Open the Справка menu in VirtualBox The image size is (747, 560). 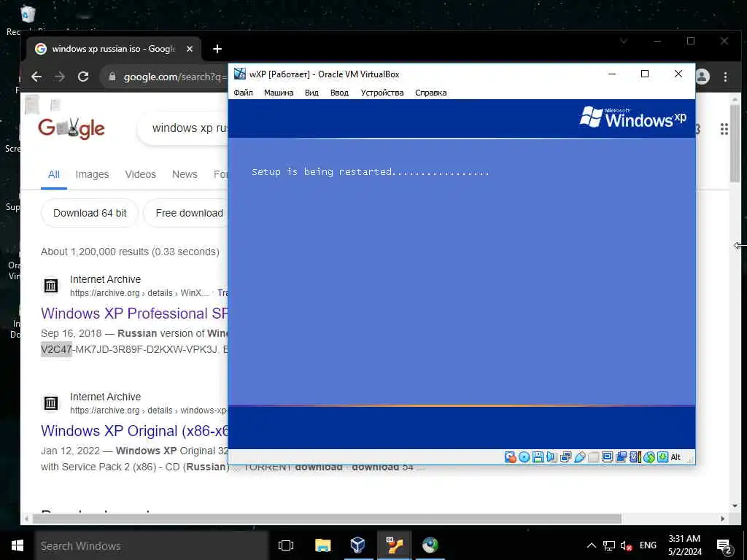point(430,93)
